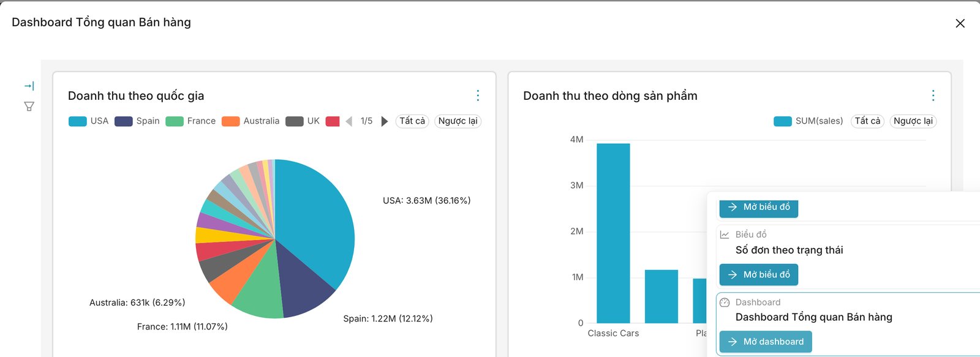Screen dimensions: 980x357
Task: Open the funnel filter icon
Action: (x=29, y=107)
